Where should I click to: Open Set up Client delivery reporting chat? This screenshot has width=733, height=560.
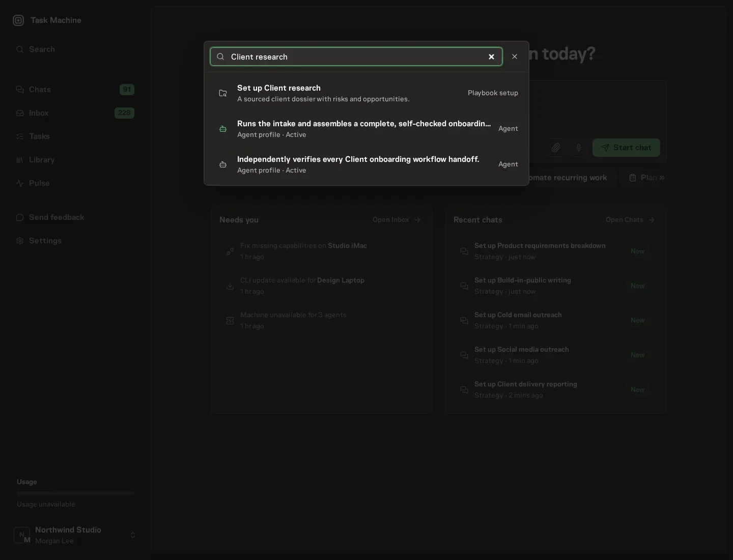[556, 390]
